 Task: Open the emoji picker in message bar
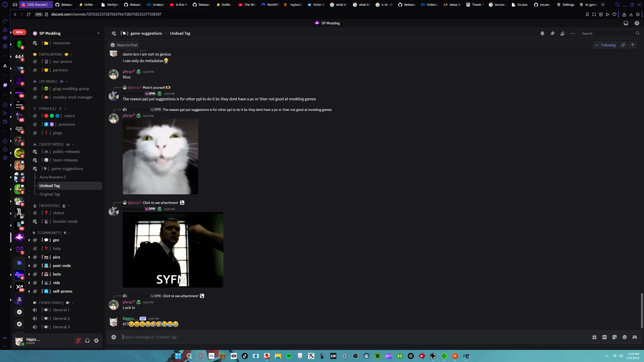(x=625, y=337)
